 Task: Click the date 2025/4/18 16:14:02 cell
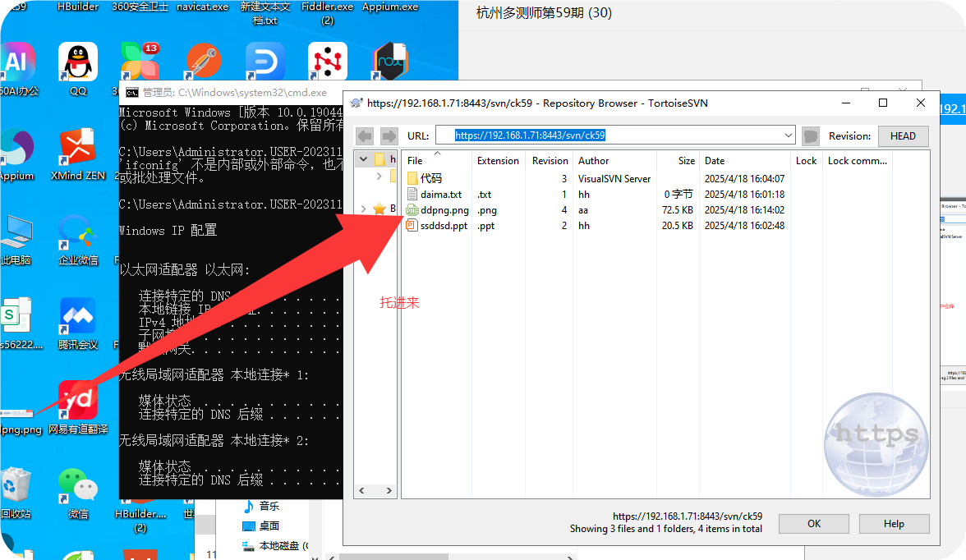[744, 210]
